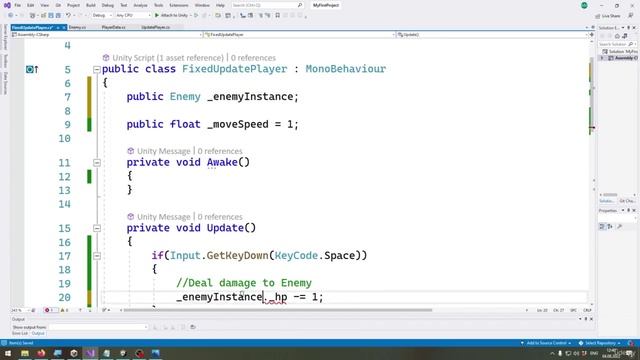Viewport: 640px width, 360px height.
Task: Expand the Assembly-CSharp project node
Action: [602, 58]
